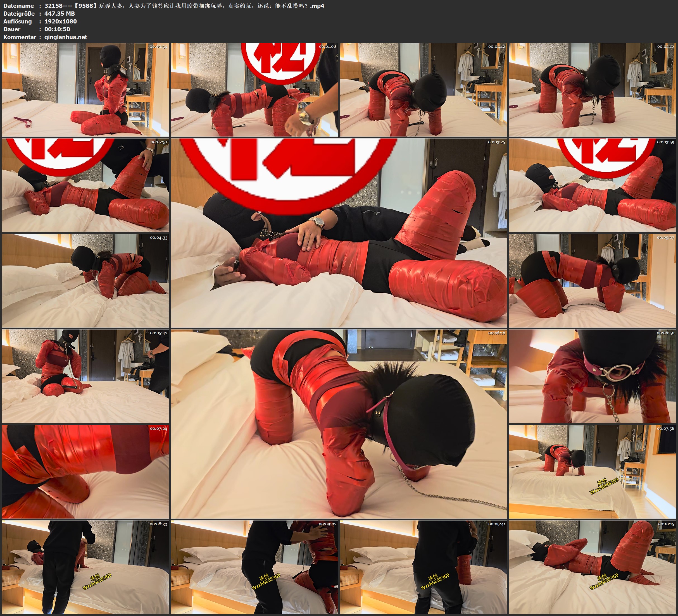Select the frame marked 00:04:33
This screenshot has width=678, height=616.
[85, 281]
